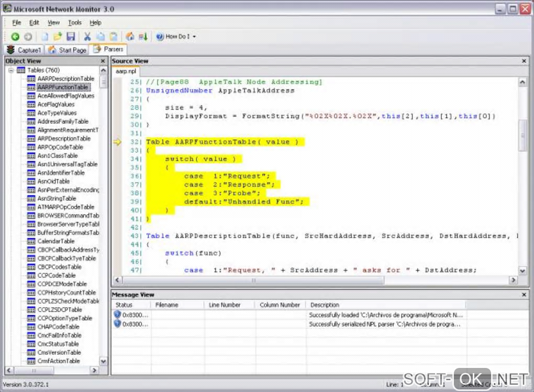Click the Copy toolbar icon
Viewport: 534px width, 392px height.
coord(101,37)
